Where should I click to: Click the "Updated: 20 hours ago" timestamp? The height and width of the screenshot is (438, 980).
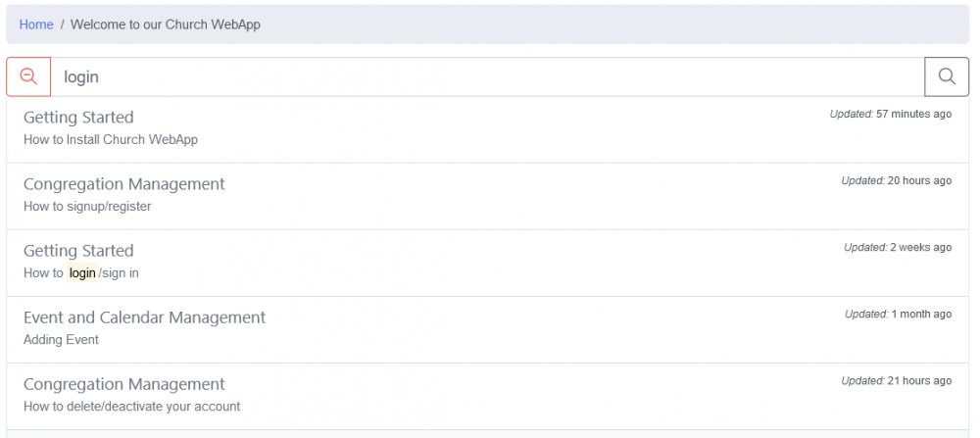[896, 180]
